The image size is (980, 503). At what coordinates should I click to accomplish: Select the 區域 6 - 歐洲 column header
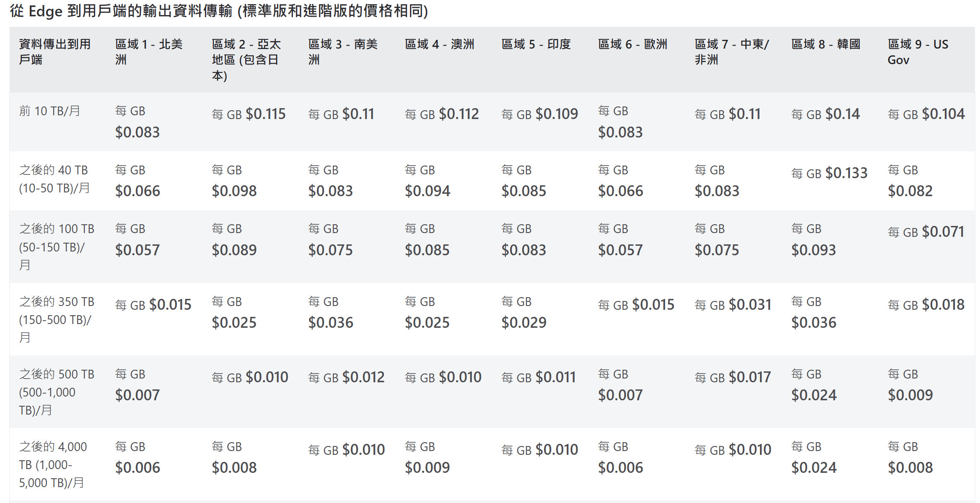point(633,44)
